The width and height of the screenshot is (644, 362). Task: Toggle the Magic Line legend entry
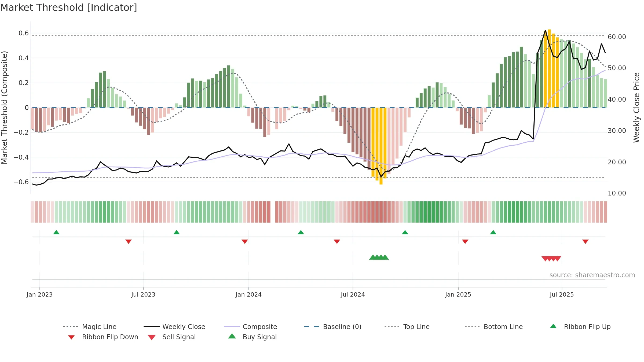pyautogui.click(x=90, y=327)
